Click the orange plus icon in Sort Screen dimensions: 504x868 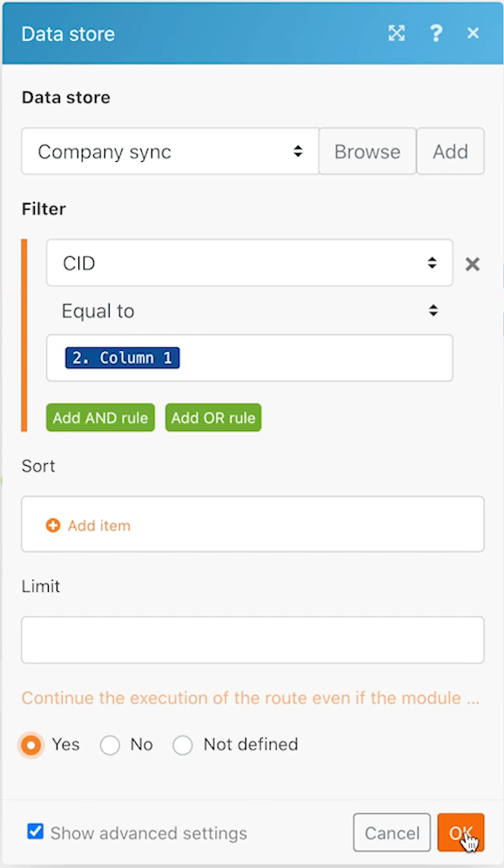pos(53,525)
